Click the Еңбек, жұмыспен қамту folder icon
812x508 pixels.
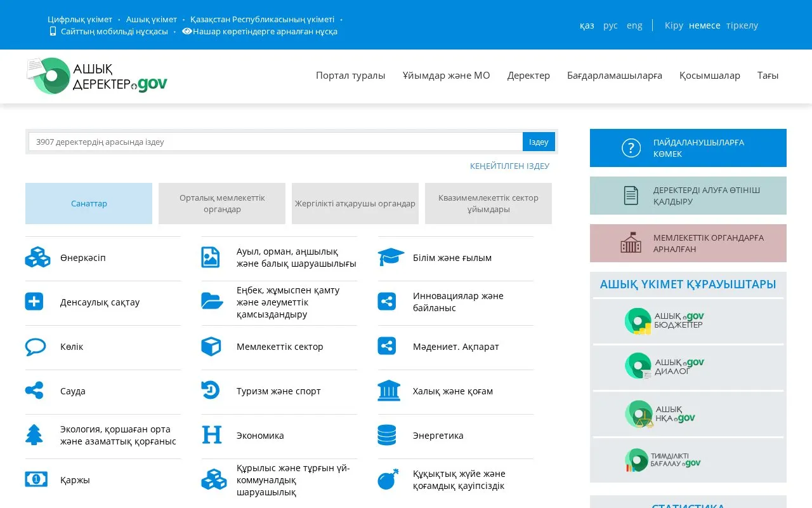pos(212,301)
